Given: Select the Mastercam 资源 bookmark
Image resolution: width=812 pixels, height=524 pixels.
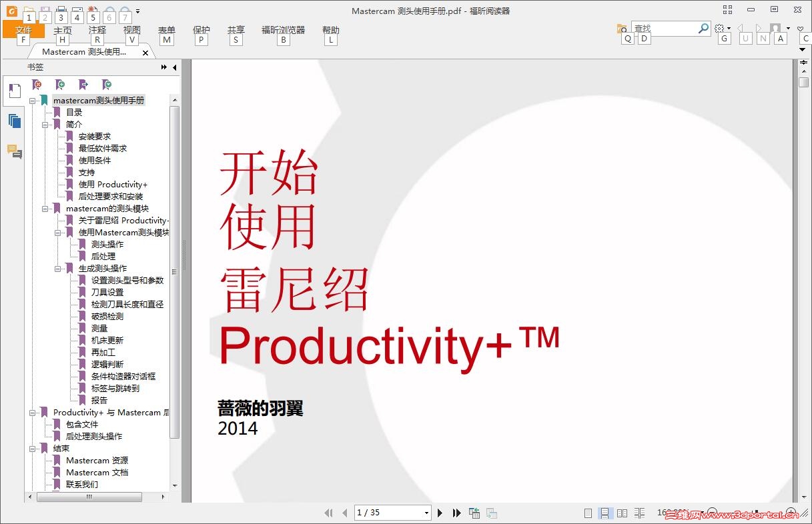Looking at the screenshot, I should pyautogui.click(x=97, y=461).
